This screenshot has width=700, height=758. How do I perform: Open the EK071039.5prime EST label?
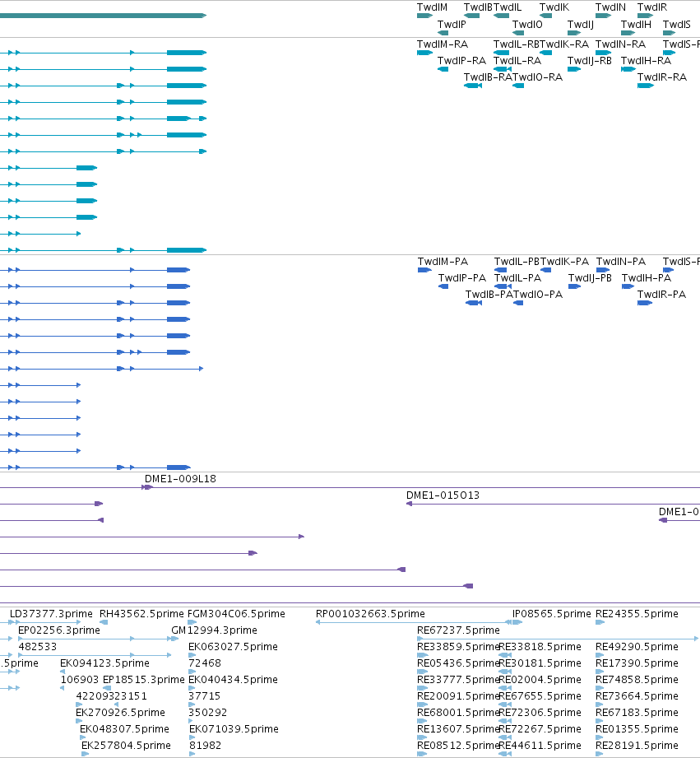pyautogui.click(x=234, y=728)
